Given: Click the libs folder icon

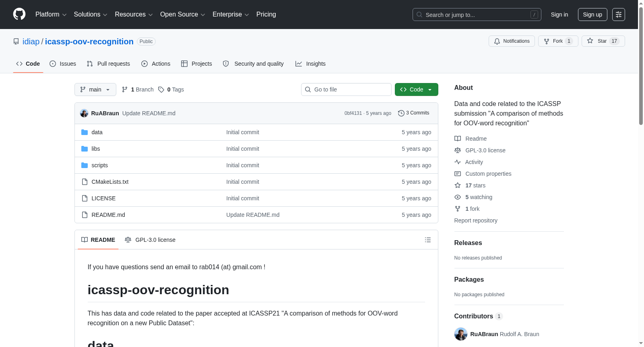Looking at the screenshot, I should click(x=85, y=149).
